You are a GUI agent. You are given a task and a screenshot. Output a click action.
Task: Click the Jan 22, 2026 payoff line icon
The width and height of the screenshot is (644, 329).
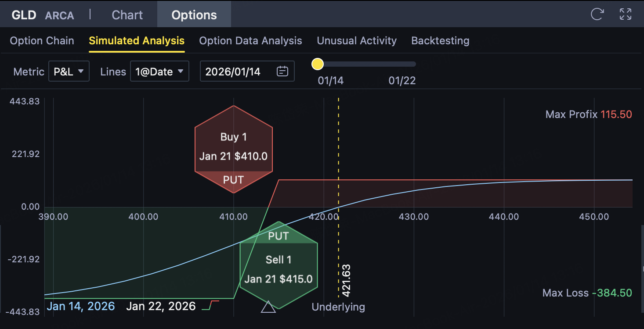210,306
